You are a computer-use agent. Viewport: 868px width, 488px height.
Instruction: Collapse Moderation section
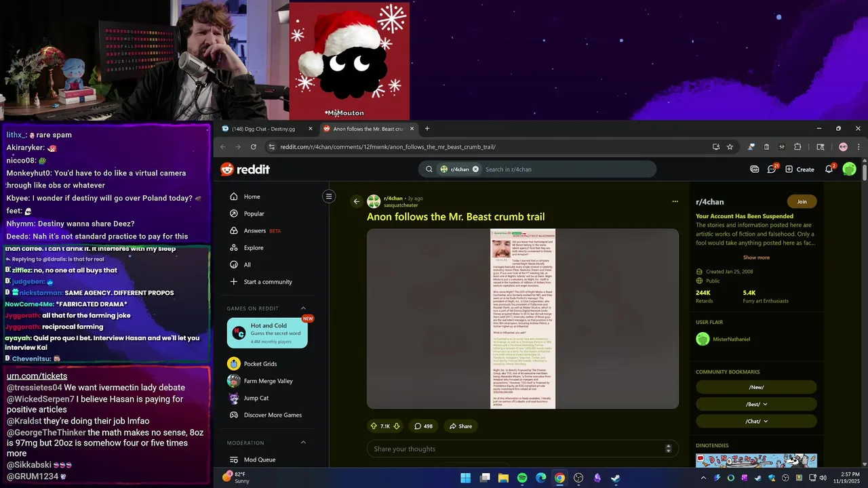click(x=303, y=443)
